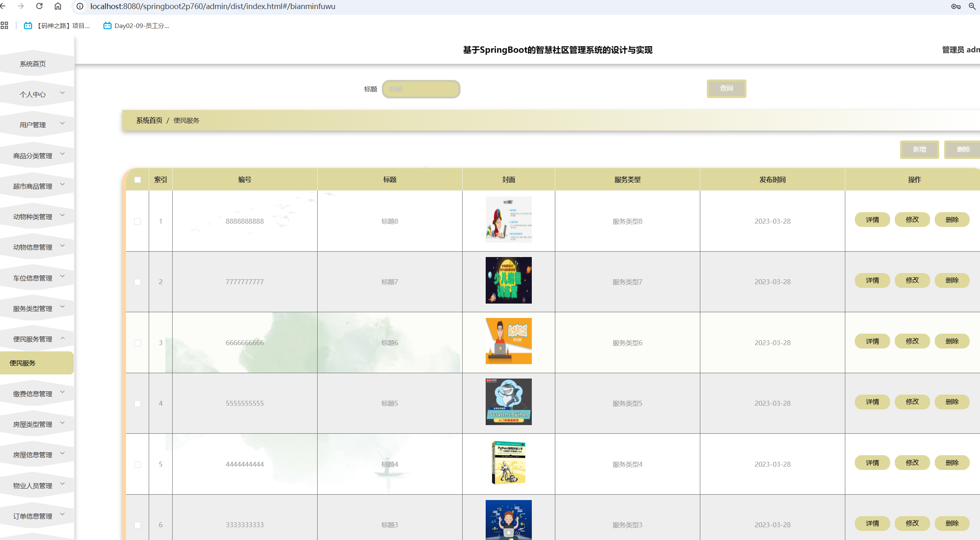Go back with browser back arrow
The image size is (980, 540).
pyautogui.click(x=3, y=6)
